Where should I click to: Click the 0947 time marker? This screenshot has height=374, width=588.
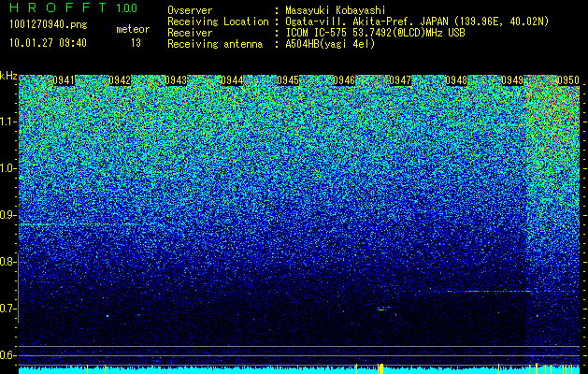pos(400,80)
